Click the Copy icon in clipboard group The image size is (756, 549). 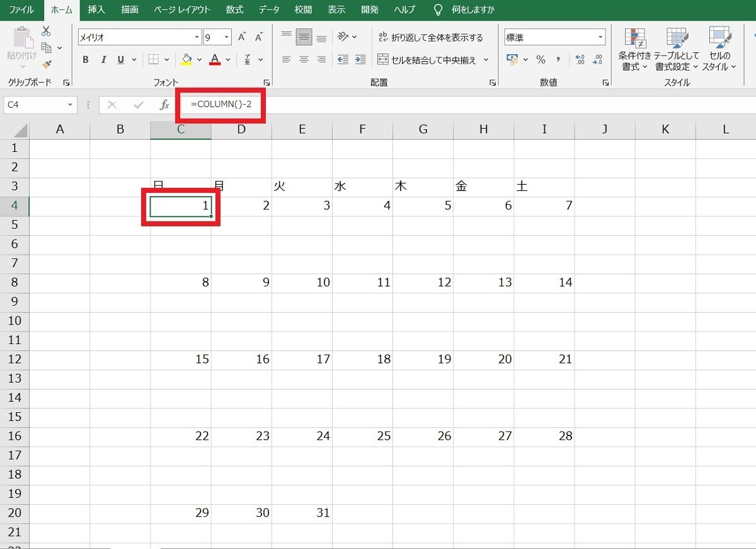pos(45,46)
